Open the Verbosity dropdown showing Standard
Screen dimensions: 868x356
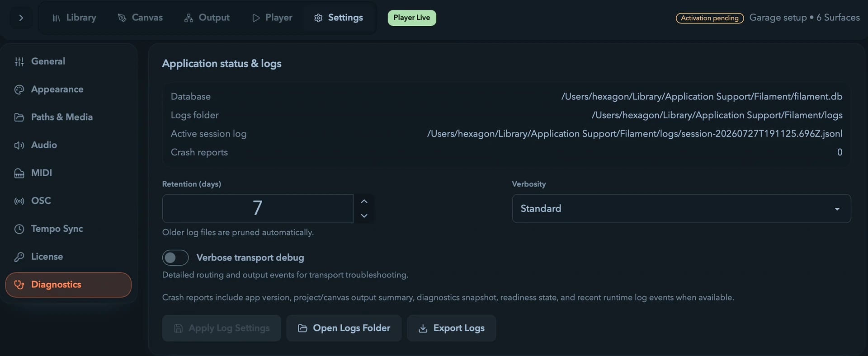(x=681, y=208)
